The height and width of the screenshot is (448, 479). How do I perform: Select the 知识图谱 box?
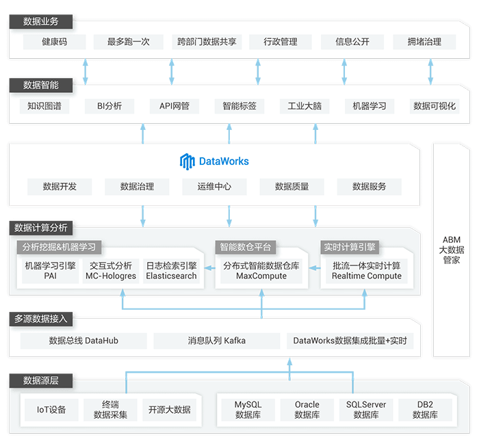point(44,106)
